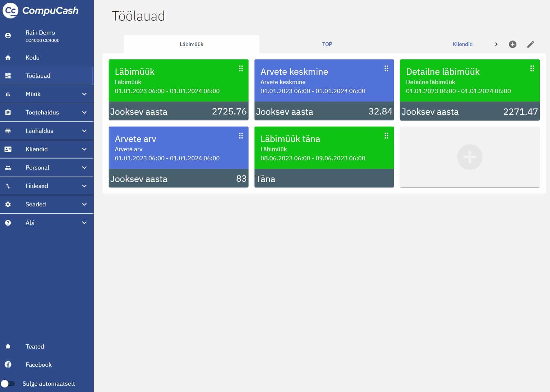
Task: Click the Kodu home icon
Action: click(8, 58)
